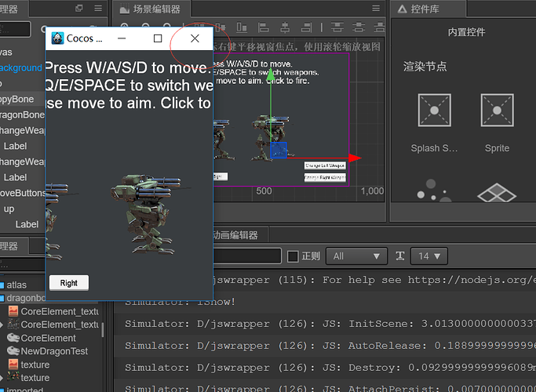536x392 pixels.
Task: Open the hierarchy panel hamburger menu
Action: (98, 8)
